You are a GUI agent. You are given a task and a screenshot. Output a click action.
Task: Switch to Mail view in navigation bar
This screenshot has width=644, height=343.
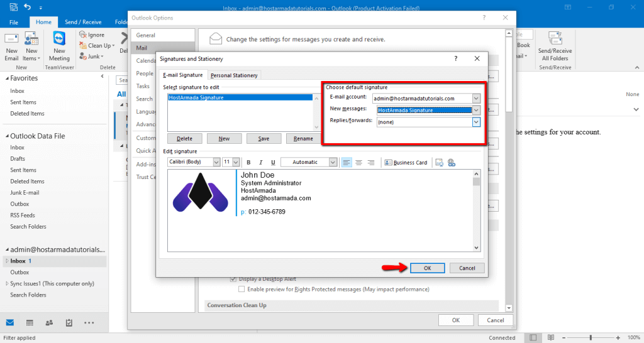click(x=10, y=322)
